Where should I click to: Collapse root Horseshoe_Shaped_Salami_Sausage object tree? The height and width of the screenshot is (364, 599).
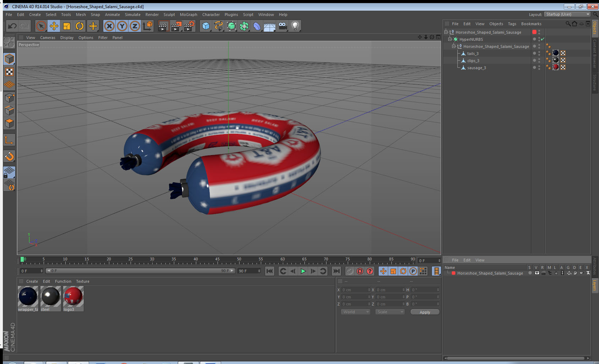[446, 32]
